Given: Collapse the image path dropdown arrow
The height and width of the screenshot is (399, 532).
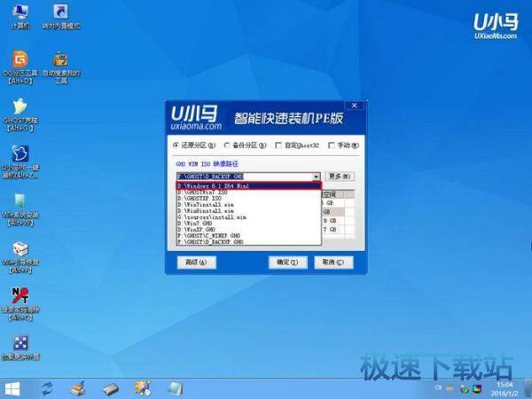Looking at the screenshot, I should point(316,176).
